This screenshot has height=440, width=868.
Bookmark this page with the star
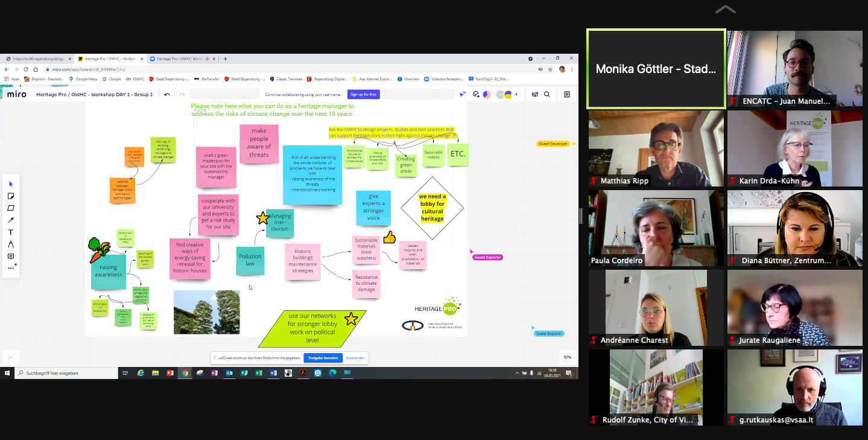point(550,69)
